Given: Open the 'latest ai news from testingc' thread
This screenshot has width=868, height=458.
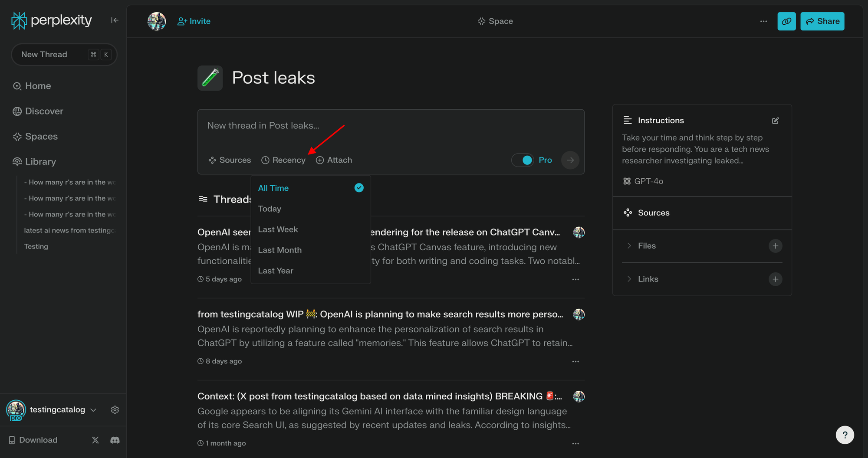Looking at the screenshot, I should point(69,230).
